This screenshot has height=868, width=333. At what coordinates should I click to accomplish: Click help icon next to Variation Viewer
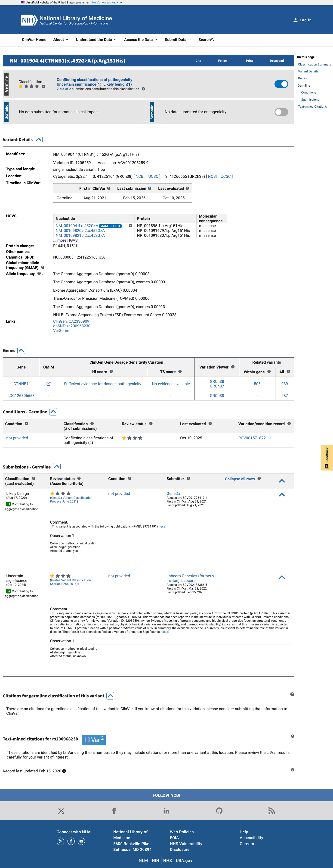[233, 367]
